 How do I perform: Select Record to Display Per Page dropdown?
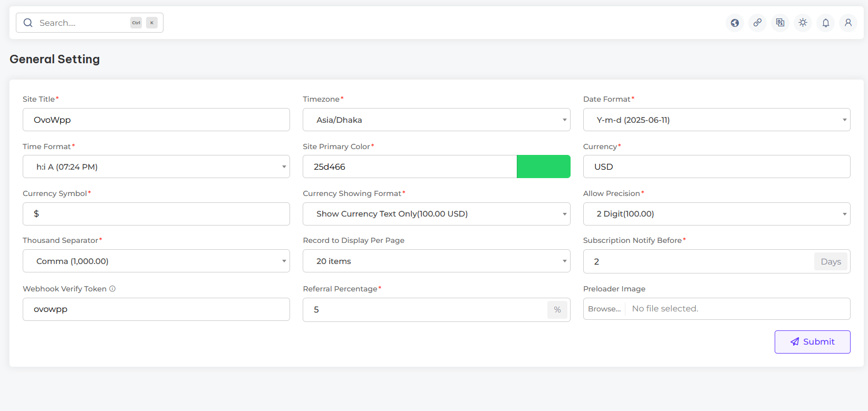tap(436, 261)
